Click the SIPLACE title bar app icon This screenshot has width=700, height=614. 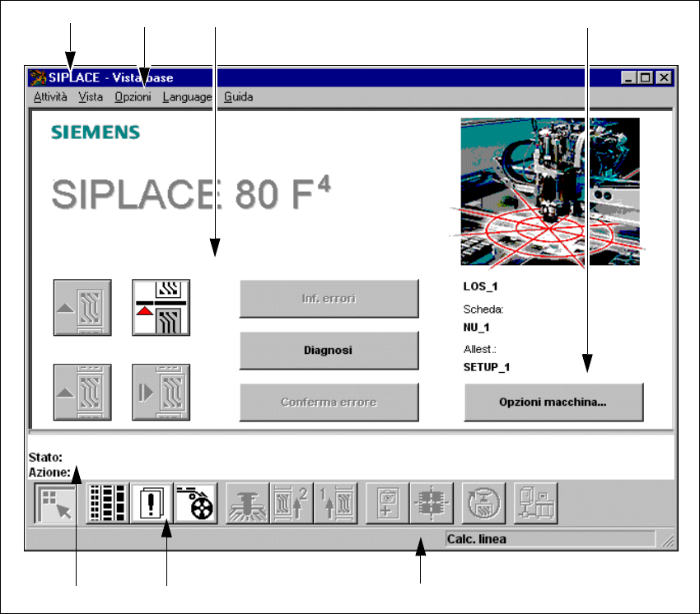tap(38, 77)
